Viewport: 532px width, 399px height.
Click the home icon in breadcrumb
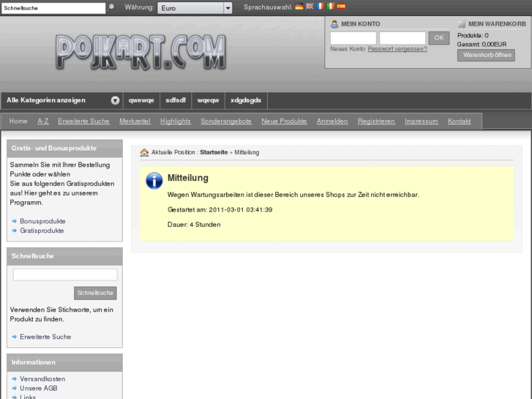coord(144,152)
